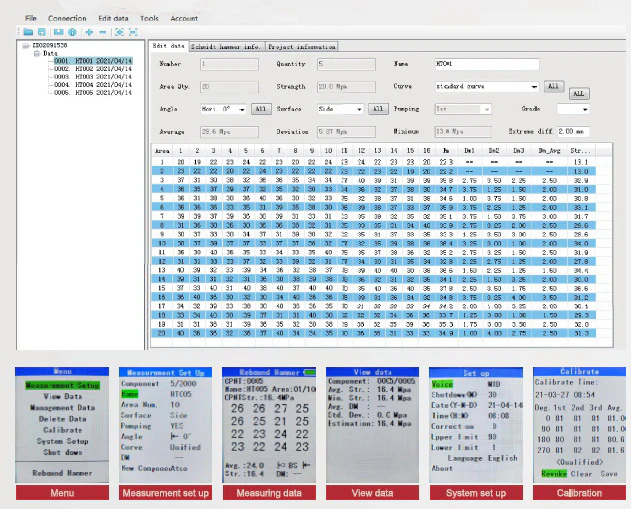Click the icon between save and info

56,32
